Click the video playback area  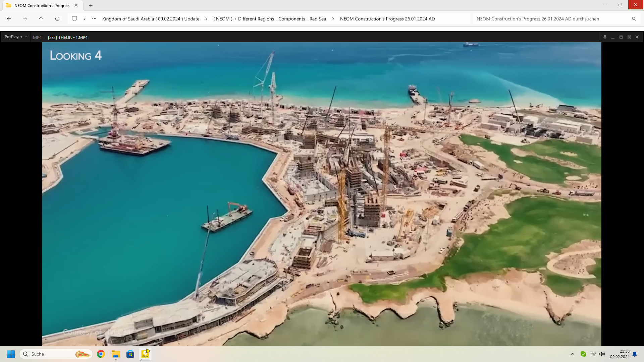click(x=321, y=194)
